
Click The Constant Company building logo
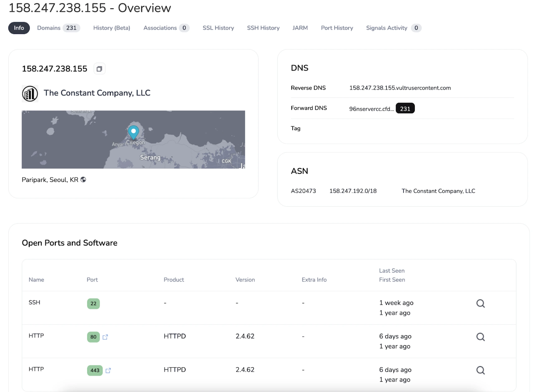pyautogui.click(x=30, y=93)
